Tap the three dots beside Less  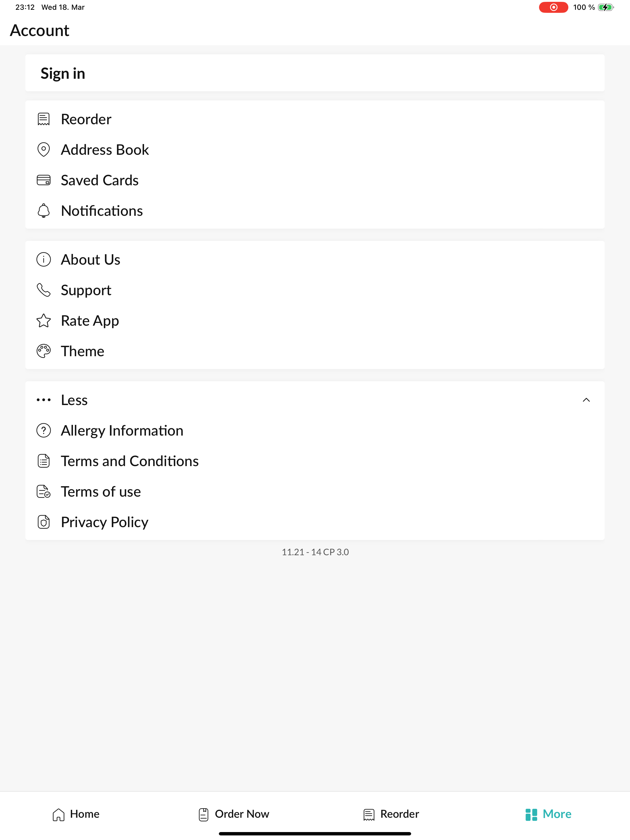pos(44,400)
